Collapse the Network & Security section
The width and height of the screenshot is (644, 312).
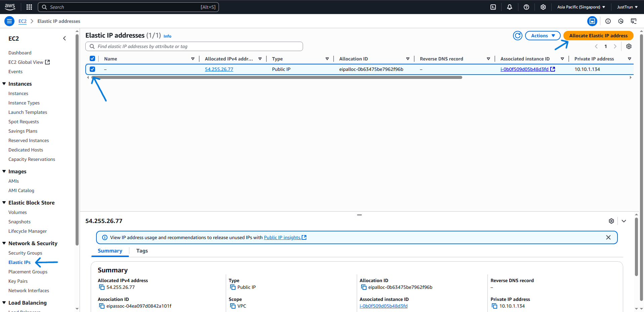click(x=4, y=243)
